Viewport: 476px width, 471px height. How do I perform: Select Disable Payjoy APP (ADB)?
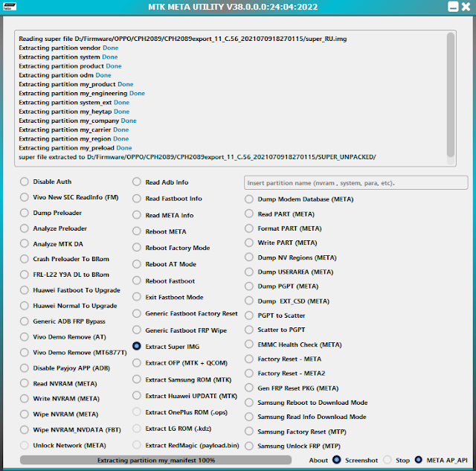tap(25, 368)
